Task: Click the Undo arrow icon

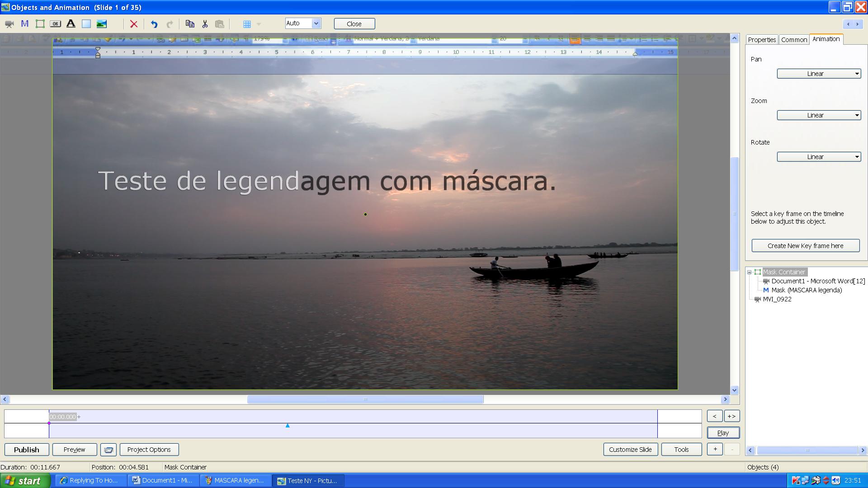Action: [154, 24]
